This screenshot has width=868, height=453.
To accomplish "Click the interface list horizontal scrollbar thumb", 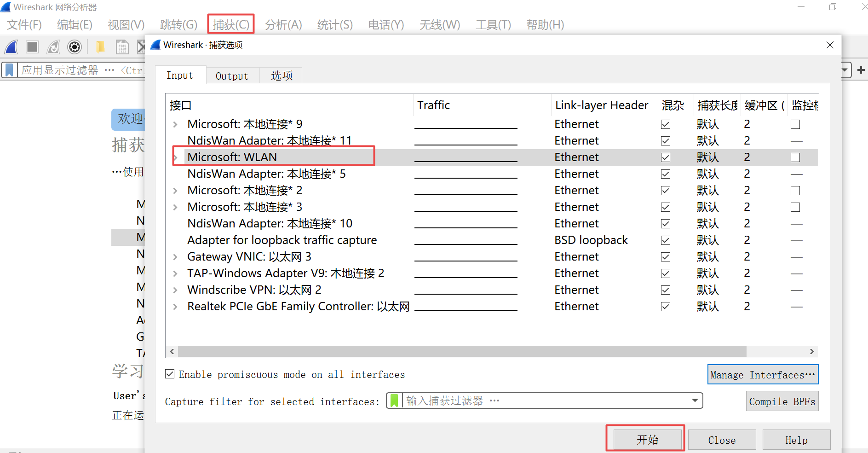I will coord(462,351).
